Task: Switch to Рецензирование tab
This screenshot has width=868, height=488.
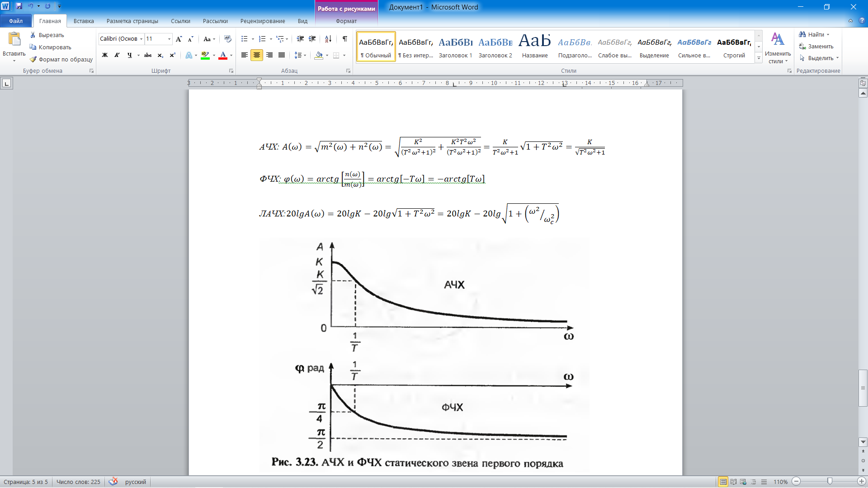Action: 263,21
